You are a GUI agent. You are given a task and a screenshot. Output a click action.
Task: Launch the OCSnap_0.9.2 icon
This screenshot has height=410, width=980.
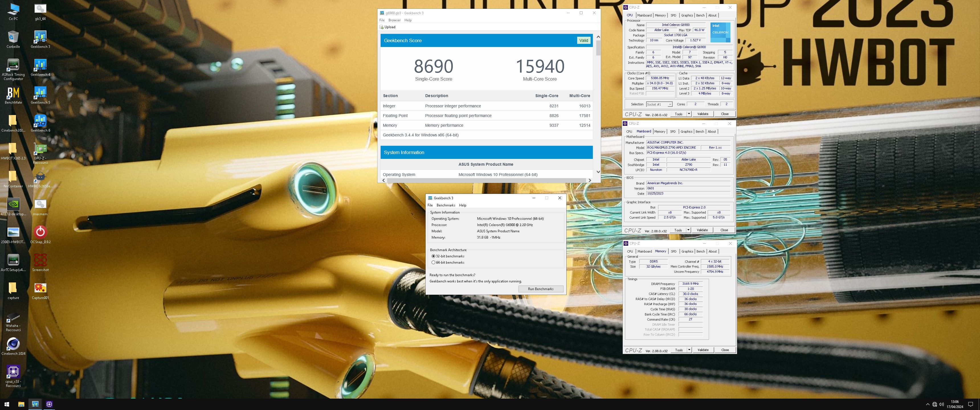coord(40,235)
